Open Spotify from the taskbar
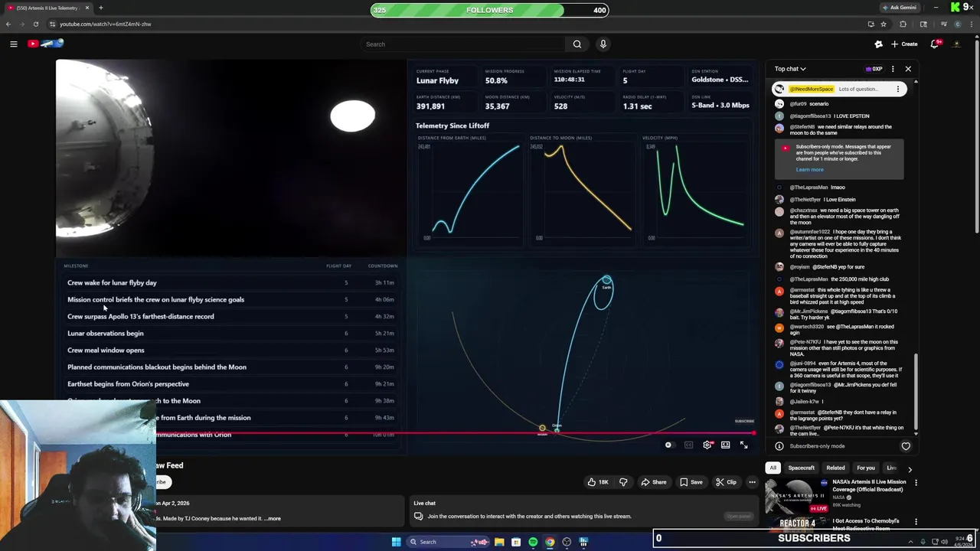 coord(533,542)
